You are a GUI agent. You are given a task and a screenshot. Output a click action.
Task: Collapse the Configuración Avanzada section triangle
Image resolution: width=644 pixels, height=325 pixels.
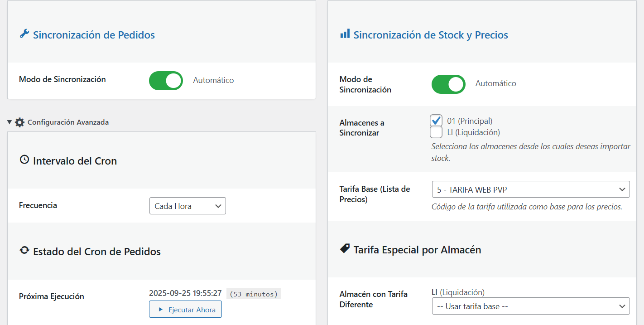pos(10,122)
